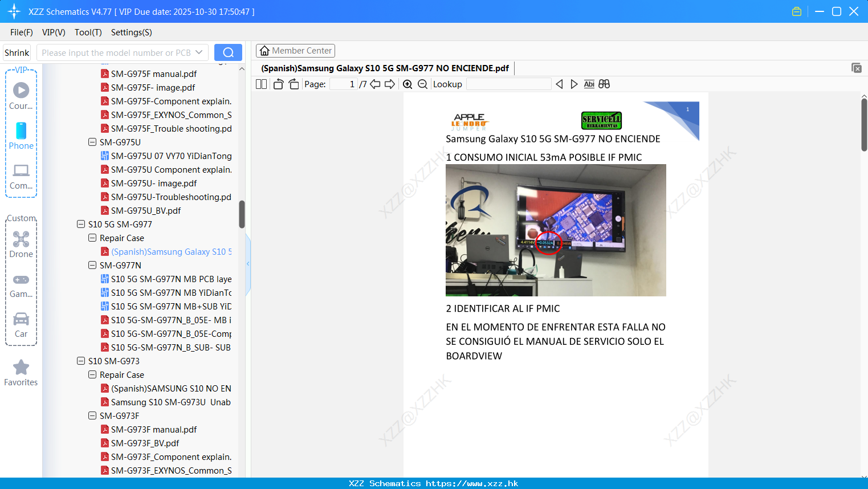Open the xzz.hk website link in footer
Screen dimensions: 868x489
tap(472, 483)
